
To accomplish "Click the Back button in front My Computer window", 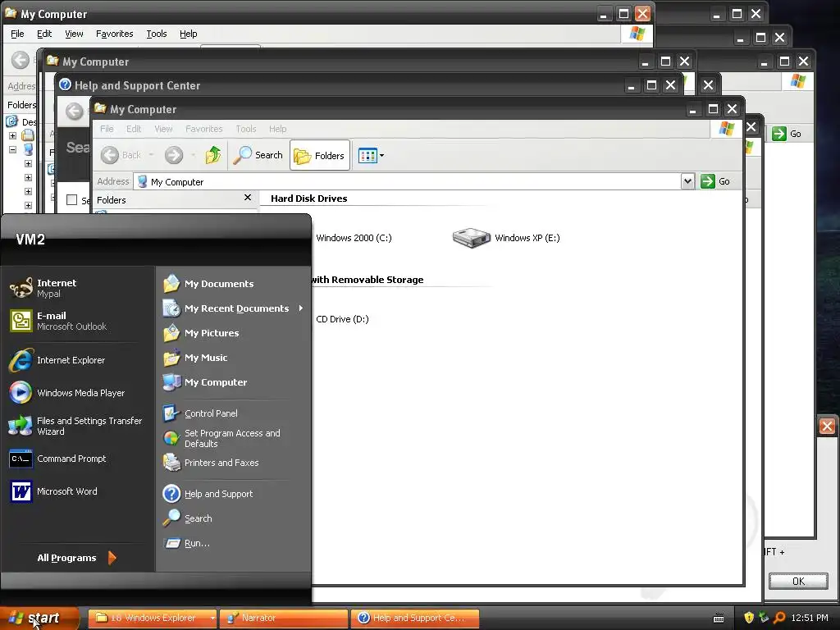I will coord(121,155).
